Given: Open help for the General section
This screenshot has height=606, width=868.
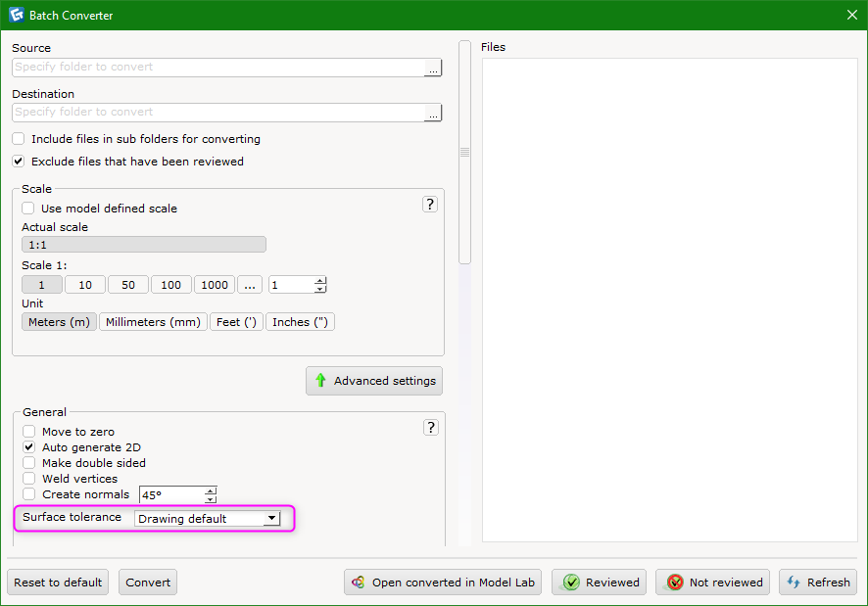Looking at the screenshot, I should (x=431, y=427).
